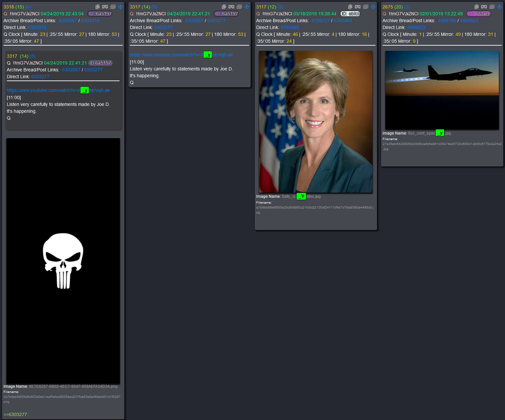Click the goggles icon on post 3317 dated 04/24/2019
The image size is (505, 420).
click(231, 7)
